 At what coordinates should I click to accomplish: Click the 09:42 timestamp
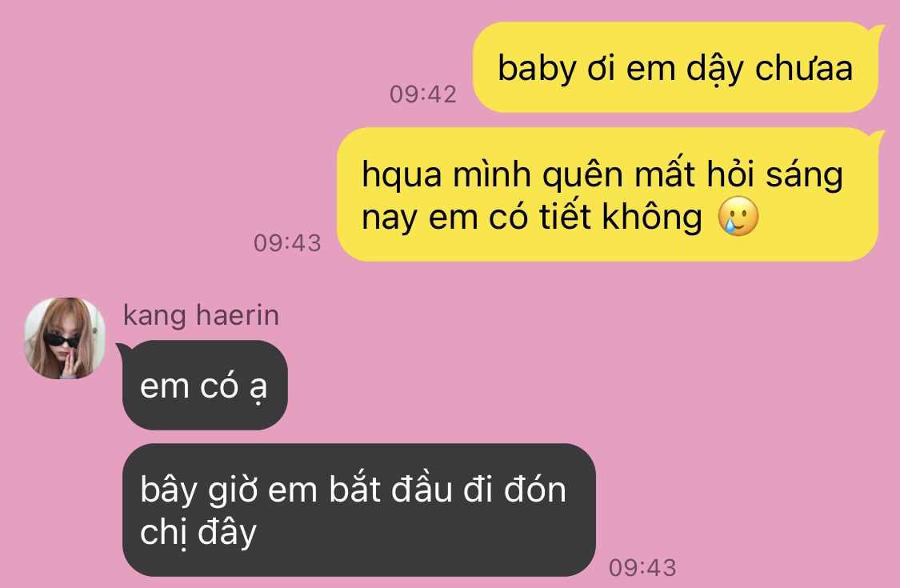click(x=423, y=94)
